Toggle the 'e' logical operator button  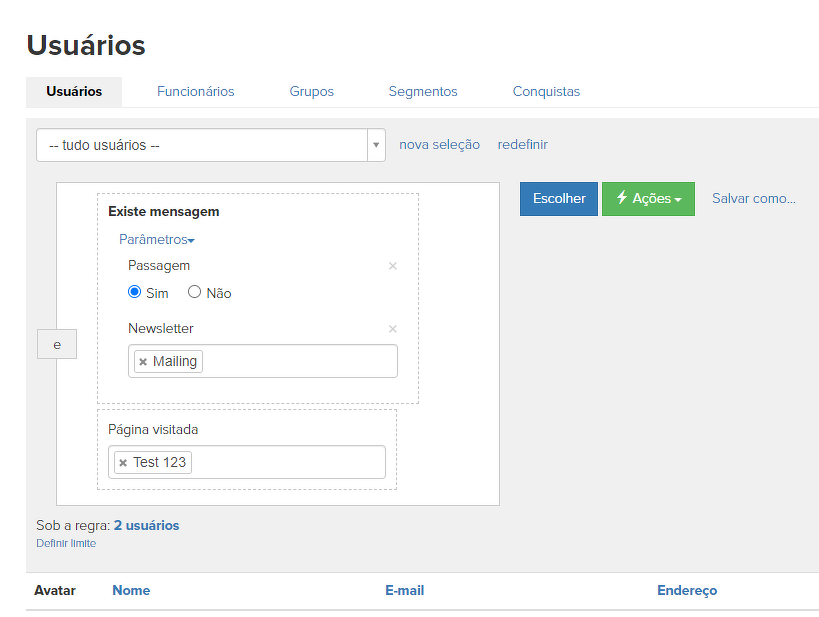click(x=57, y=344)
